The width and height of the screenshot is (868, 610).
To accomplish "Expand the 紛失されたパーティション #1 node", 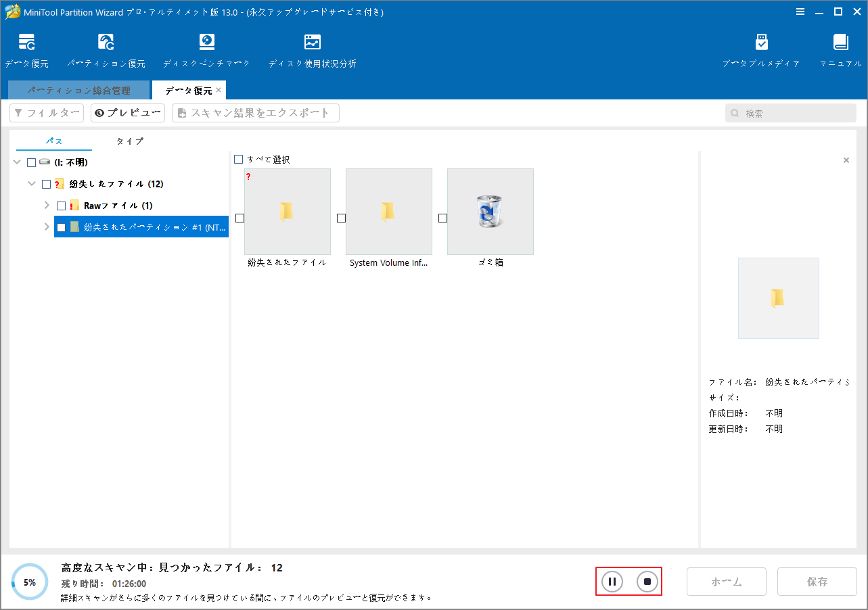I will (x=46, y=226).
